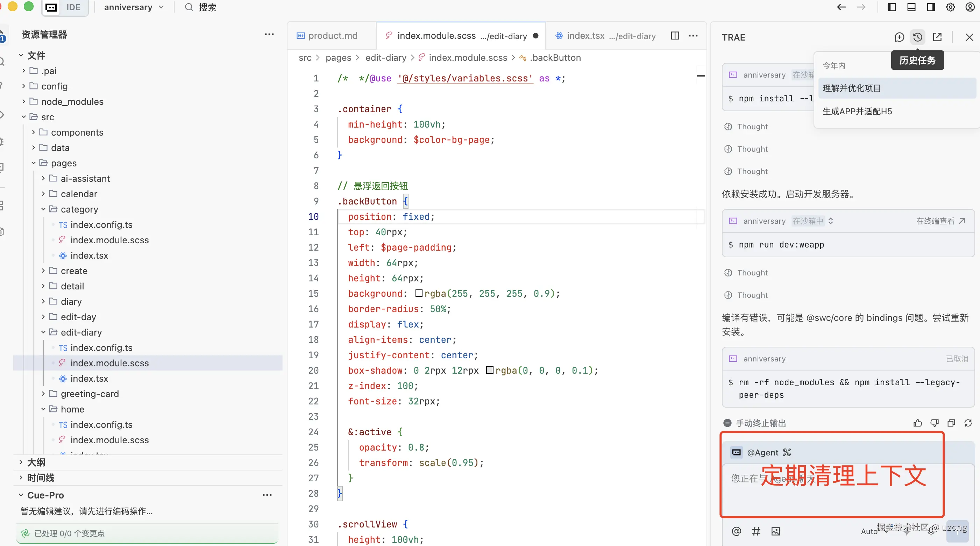This screenshot has width=980, height=546.
Task: Expand the first Thought item
Action: click(x=746, y=127)
